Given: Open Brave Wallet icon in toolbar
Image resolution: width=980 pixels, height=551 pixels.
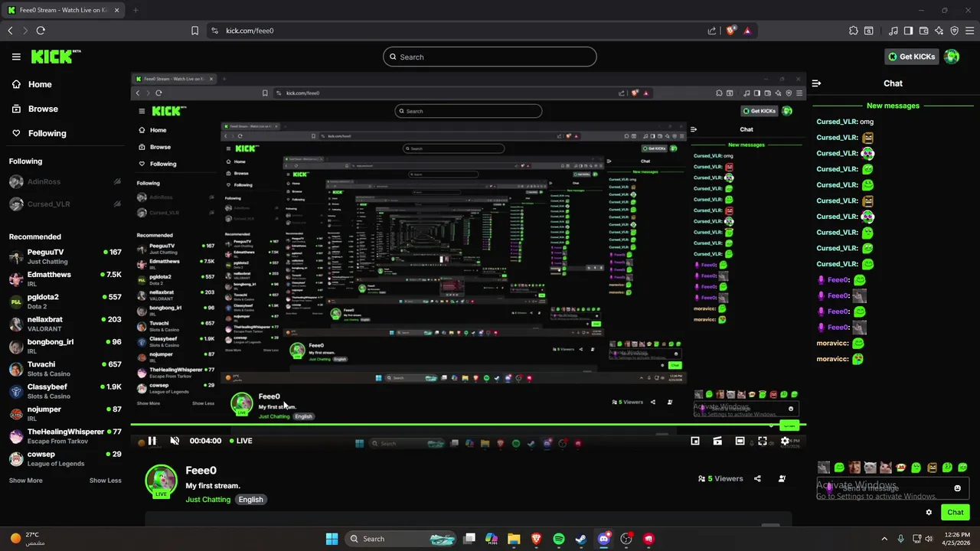Looking at the screenshot, I should [924, 31].
